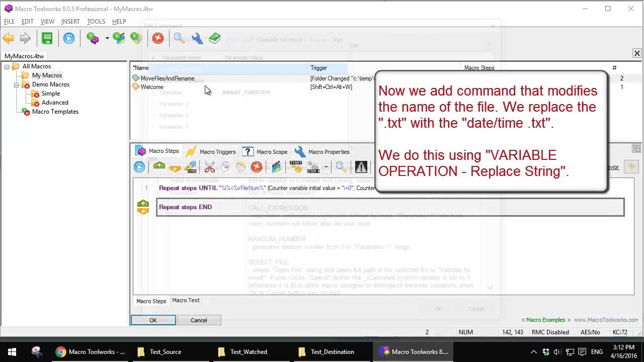This screenshot has height=362, width=644.
Task: Switch to the Macro Scope tab
Action: pyautogui.click(x=265, y=151)
